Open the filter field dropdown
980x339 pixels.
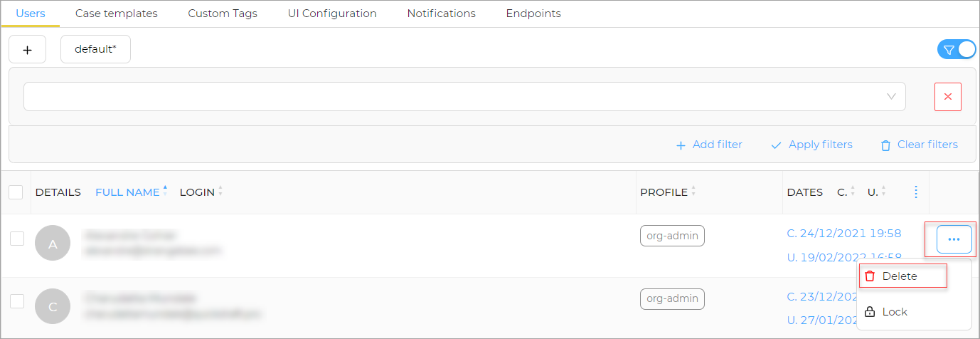464,96
